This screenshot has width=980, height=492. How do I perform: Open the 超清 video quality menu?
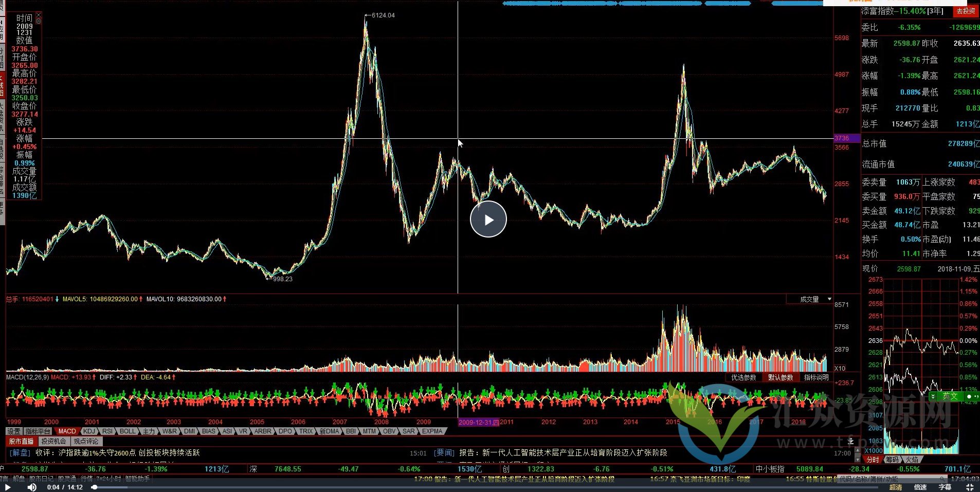[x=896, y=487]
